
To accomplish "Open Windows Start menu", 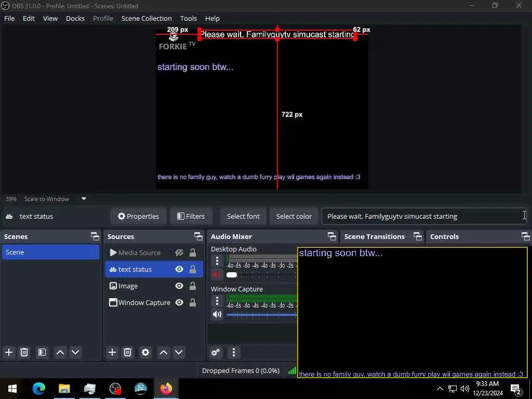I will pyautogui.click(x=12, y=389).
